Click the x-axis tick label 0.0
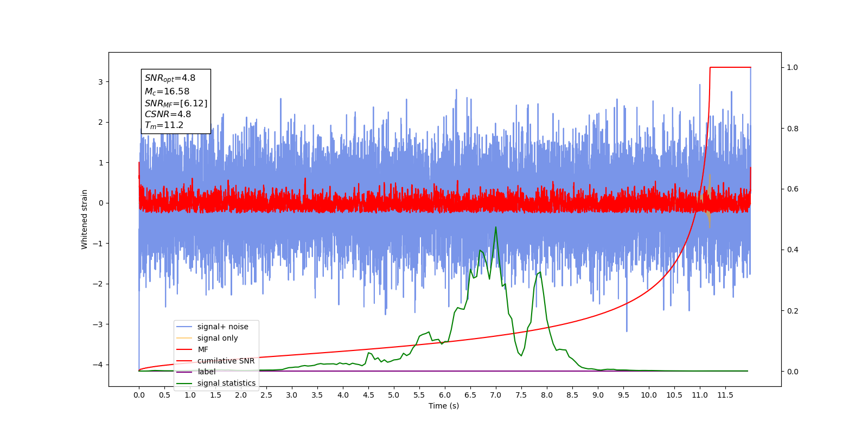This screenshot has height=434, width=868. (x=139, y=395)
